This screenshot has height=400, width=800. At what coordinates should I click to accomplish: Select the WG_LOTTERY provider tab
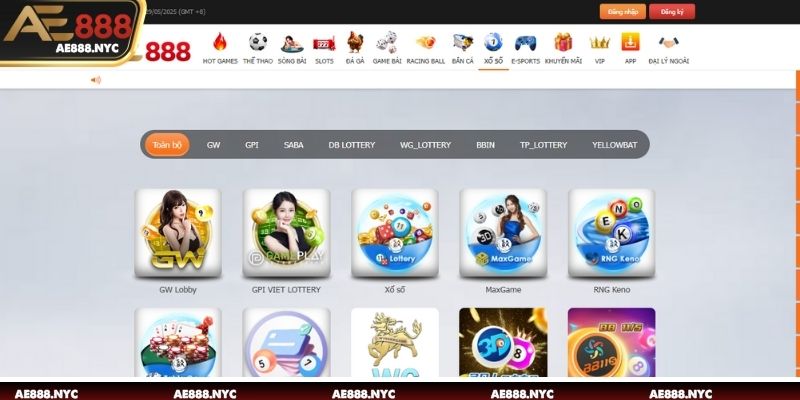[x=426, y=145]
